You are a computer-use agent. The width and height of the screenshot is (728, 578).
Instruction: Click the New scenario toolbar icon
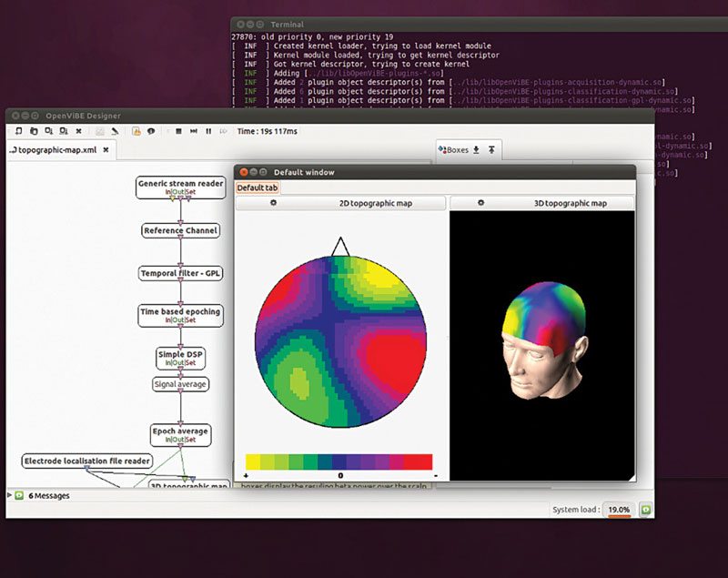[18, 131]
